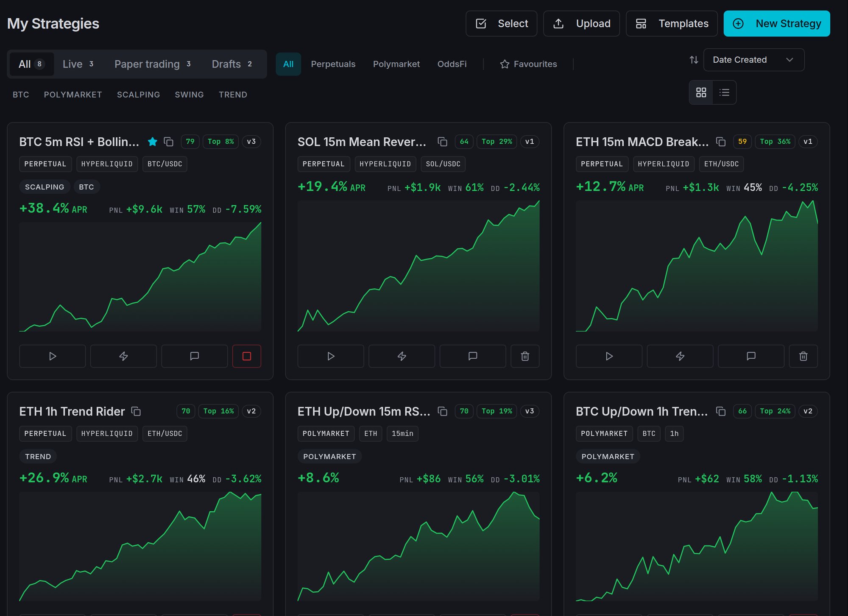Play button on SOL 15m Mean Reversion card
The image size is (848, 616).
click(331, 356)
